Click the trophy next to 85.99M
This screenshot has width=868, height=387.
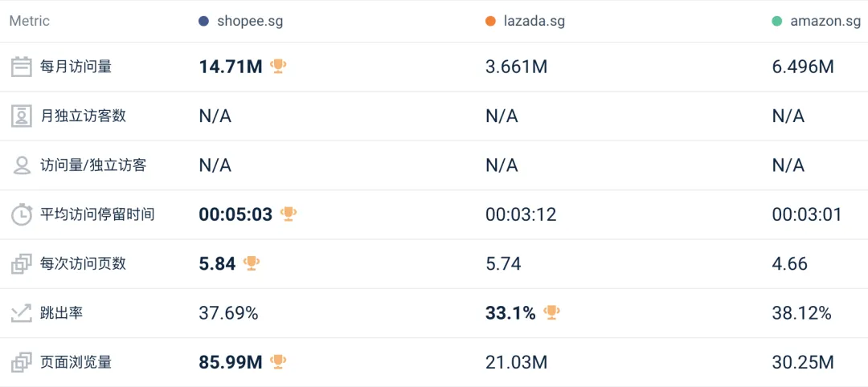[278, 361]
